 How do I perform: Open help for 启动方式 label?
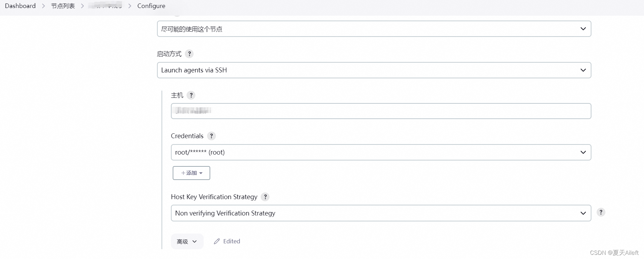tap(189, 54)
